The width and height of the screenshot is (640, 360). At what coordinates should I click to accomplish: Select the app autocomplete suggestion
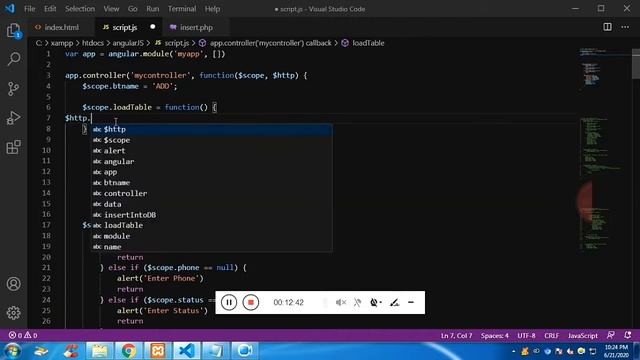(x=211, y=172)
